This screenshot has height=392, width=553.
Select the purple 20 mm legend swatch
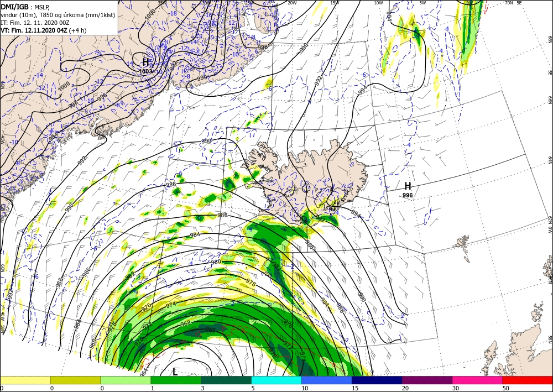pyautogui.click(x=427, y=380)
